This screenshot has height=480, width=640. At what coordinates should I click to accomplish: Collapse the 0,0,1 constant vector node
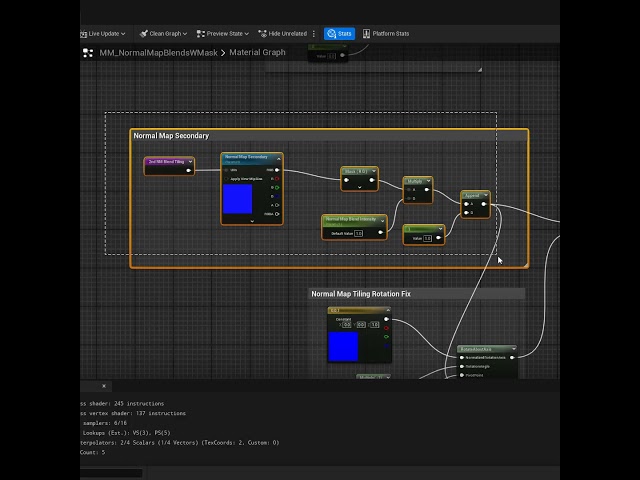(x=388, y=310)
